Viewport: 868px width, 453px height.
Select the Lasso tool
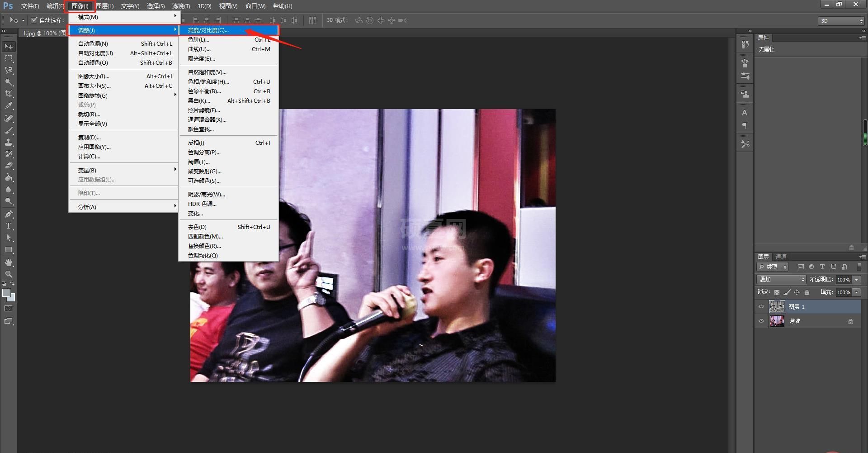pyautogui.click(x=9, y=70)
